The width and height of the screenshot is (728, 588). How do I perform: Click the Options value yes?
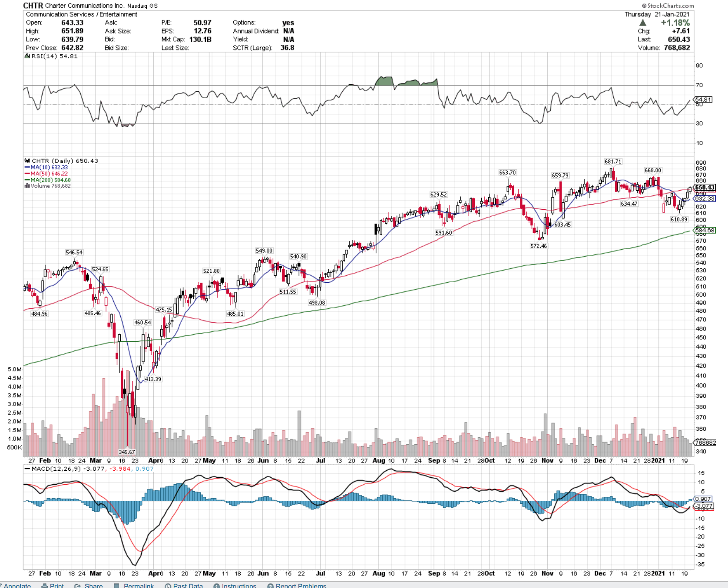288,23
